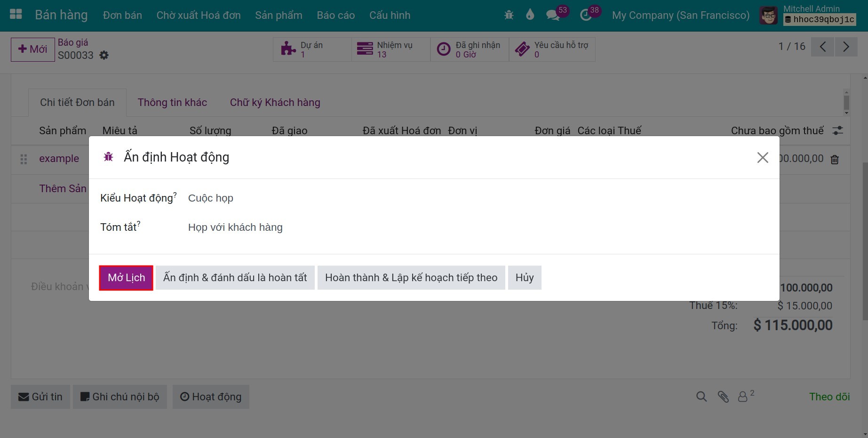Open the Nhiệm vụ 13 stat button

[390, 49]
